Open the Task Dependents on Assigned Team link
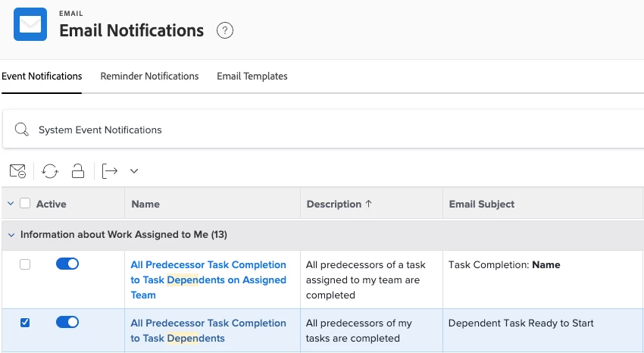 pyautogui.click(x=208, y=280)
